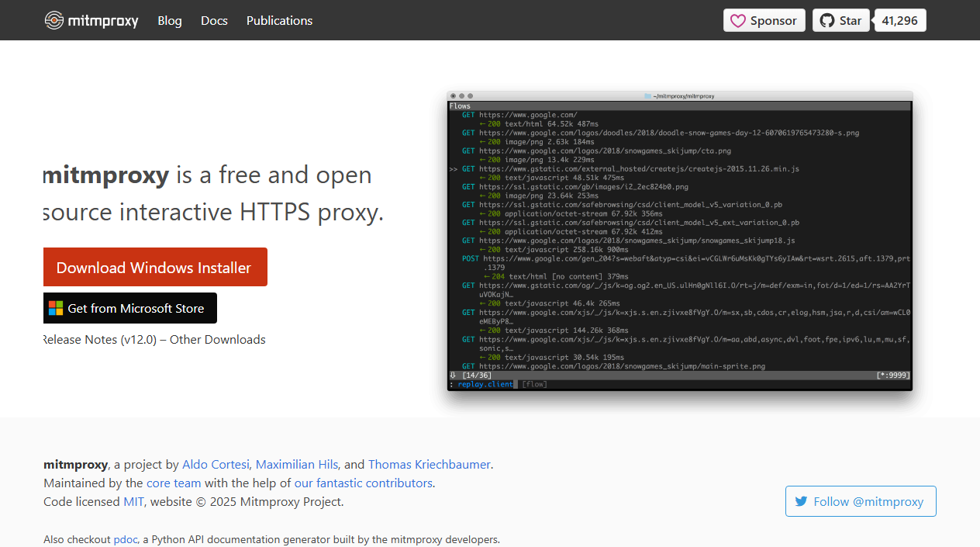Click the MIT license link
980x547 pixels.
[133, 501]
